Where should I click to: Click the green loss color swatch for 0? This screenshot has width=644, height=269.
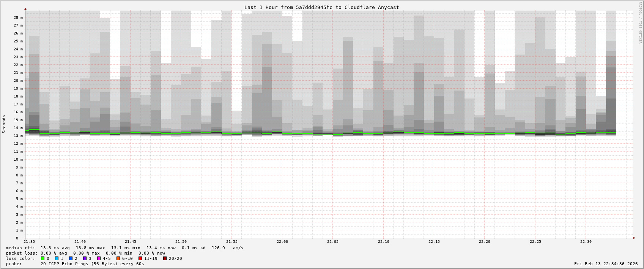point(43,258)
